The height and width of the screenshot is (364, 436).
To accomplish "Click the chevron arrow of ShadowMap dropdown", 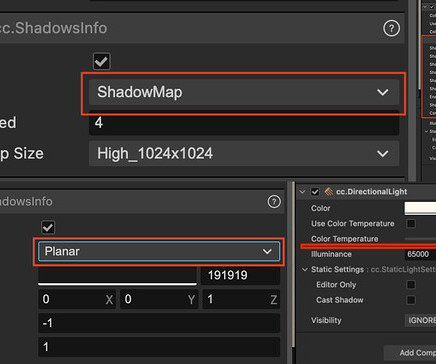I will [383, 92].
